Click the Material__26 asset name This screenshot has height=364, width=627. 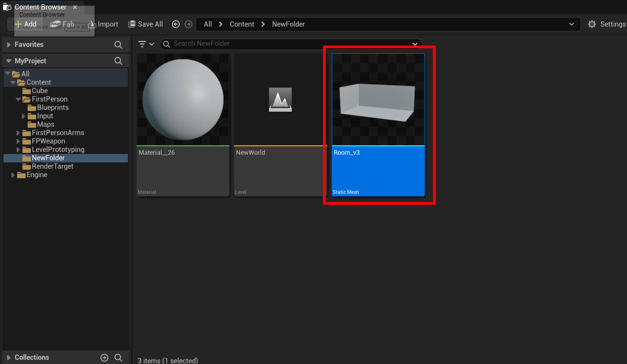coord(157,153)
